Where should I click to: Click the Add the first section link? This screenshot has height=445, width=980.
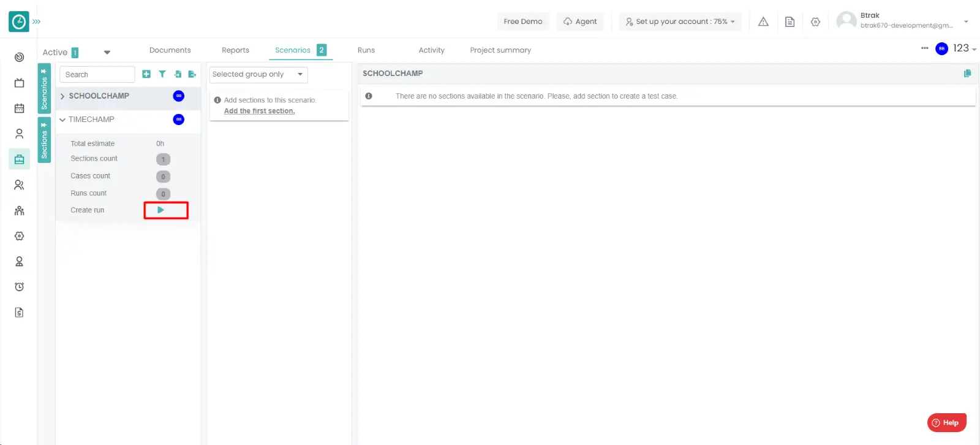click(x=259, y=111)
